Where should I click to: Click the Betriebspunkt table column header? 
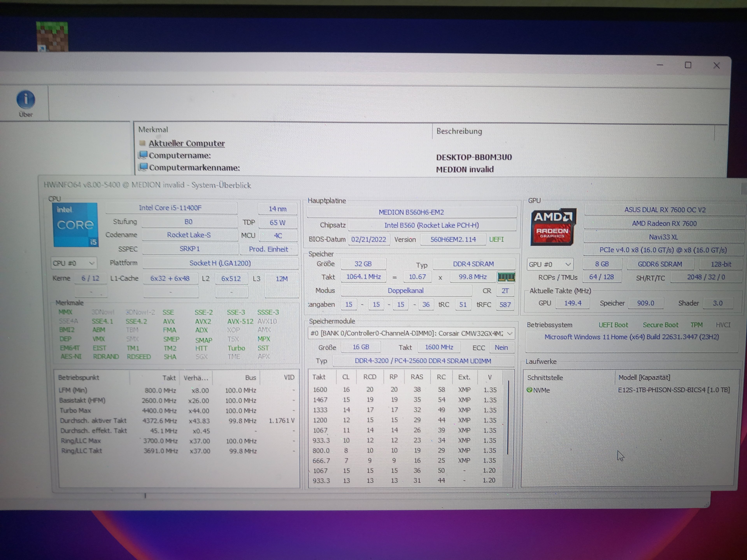tap(79, 377)
